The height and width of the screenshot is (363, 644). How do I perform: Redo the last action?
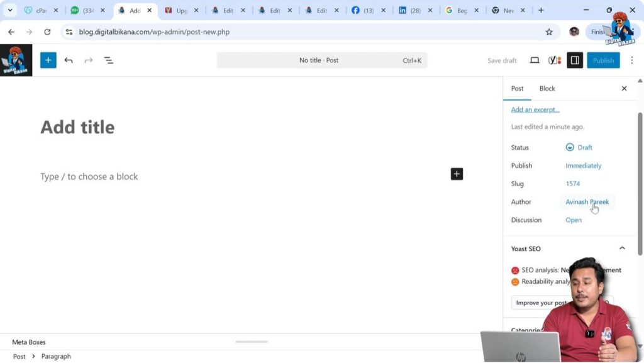pos(88,60)
